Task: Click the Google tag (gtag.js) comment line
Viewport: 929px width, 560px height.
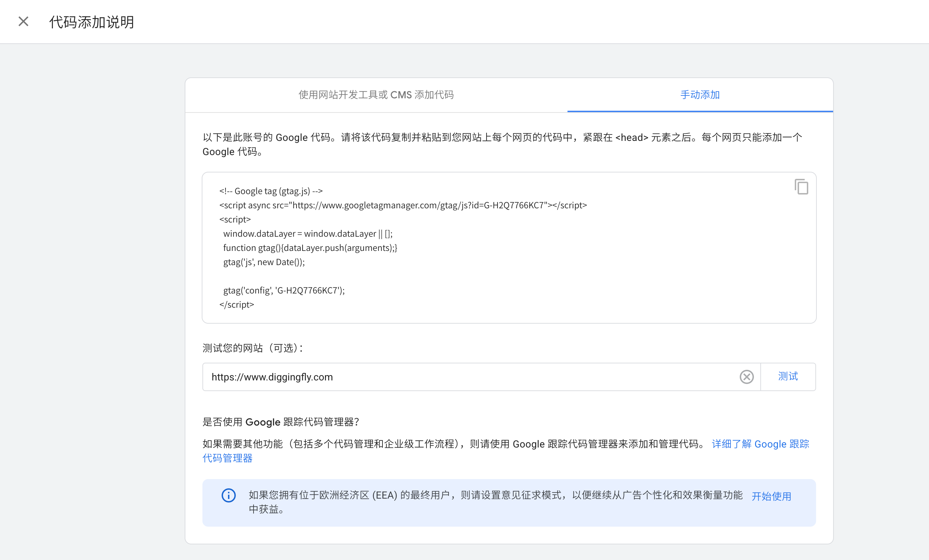Action: point(271,191)
